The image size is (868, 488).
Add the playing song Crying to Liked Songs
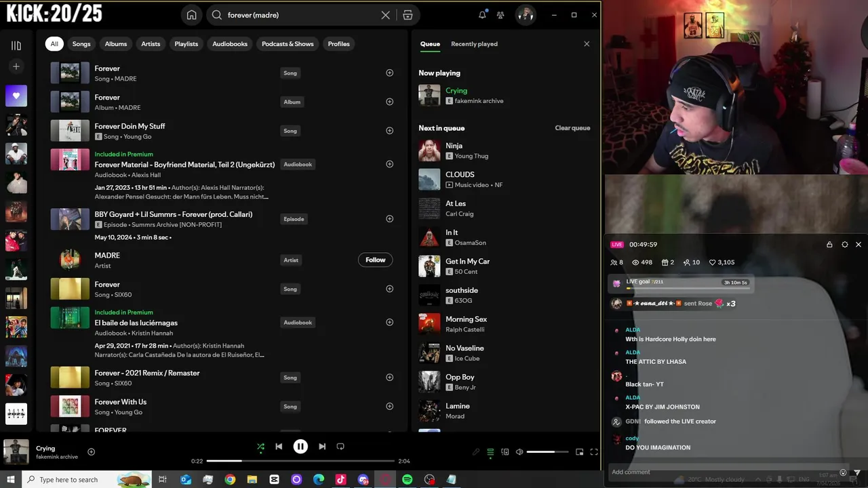tap(92, 452)
